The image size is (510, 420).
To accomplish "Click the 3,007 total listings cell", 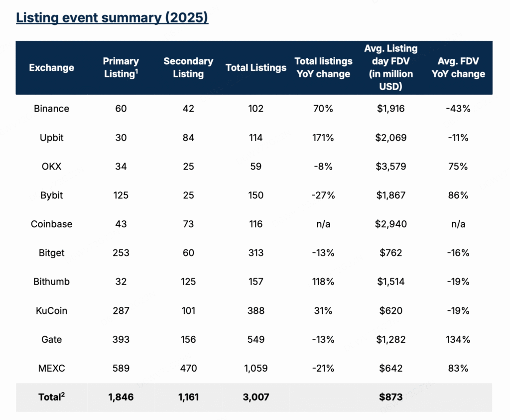I will coord(256,398).
